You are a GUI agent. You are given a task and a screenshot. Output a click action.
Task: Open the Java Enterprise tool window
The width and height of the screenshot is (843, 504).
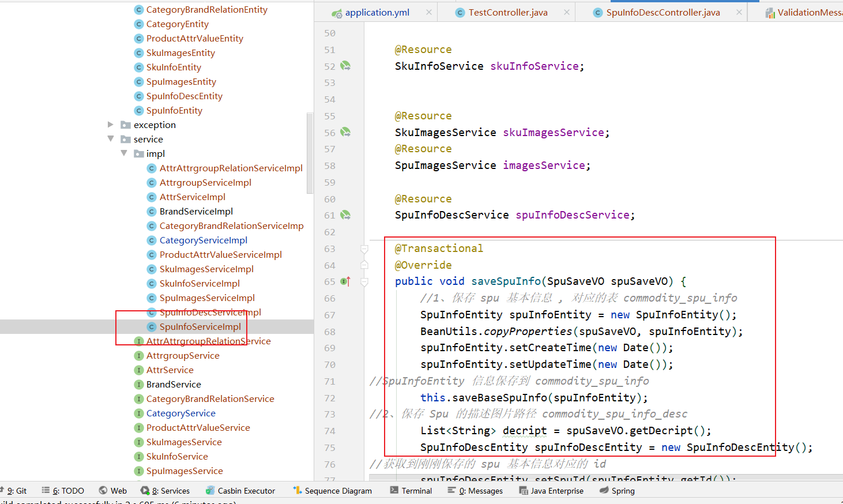pyautogui.click(x=551, y=491)
